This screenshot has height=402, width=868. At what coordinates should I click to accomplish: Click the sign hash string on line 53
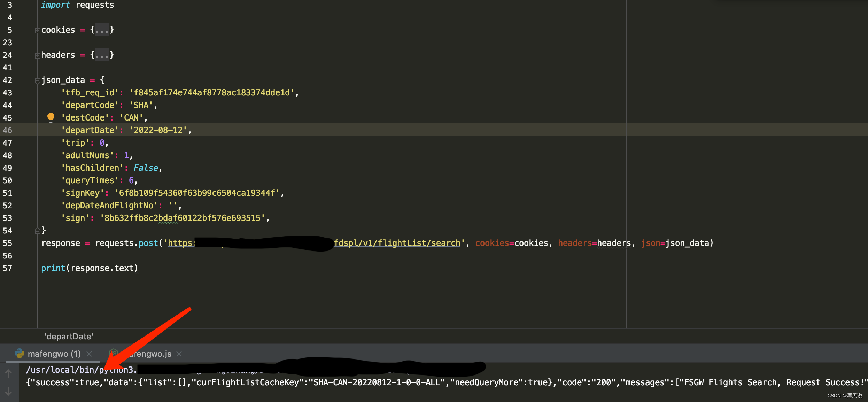click(183, 218)
